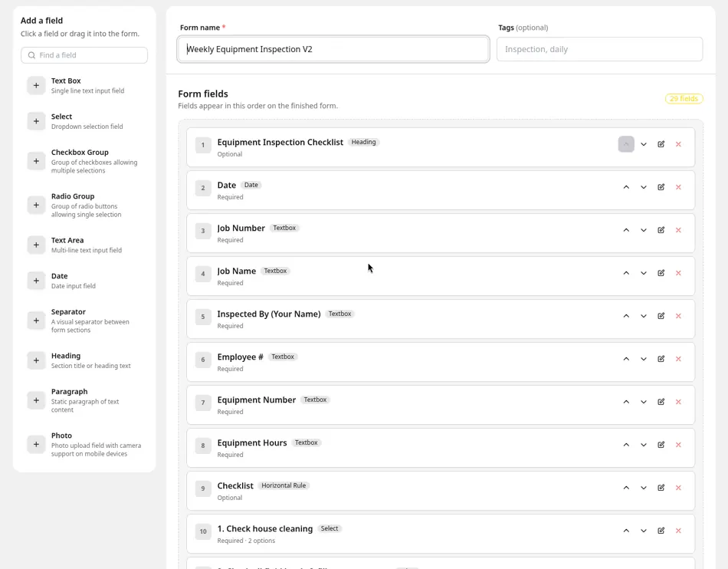Image resolution: width=728 pixels, height=569 pixels.
Task: Move Equipment Number field up
Action: pyautogui.click(x=626, y=402)
